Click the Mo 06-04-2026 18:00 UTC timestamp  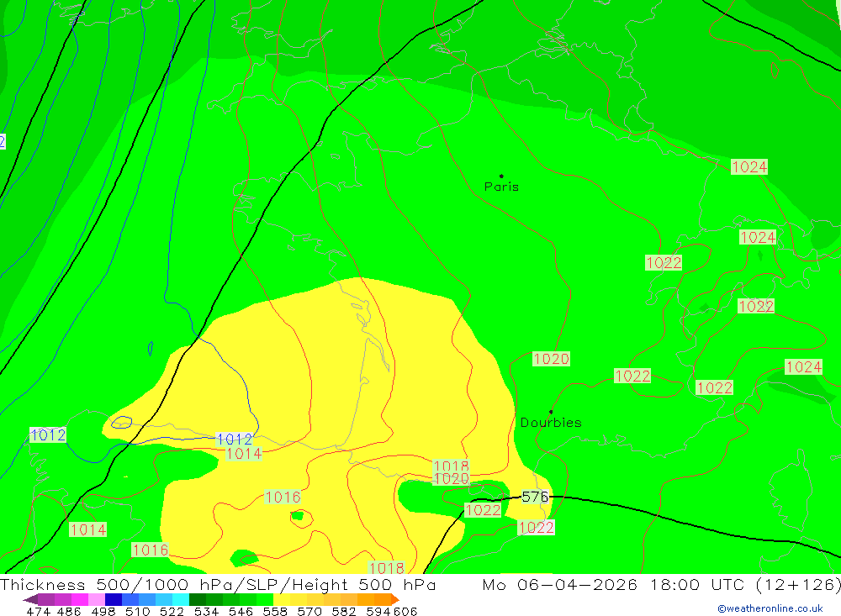[x=661, y=584]
